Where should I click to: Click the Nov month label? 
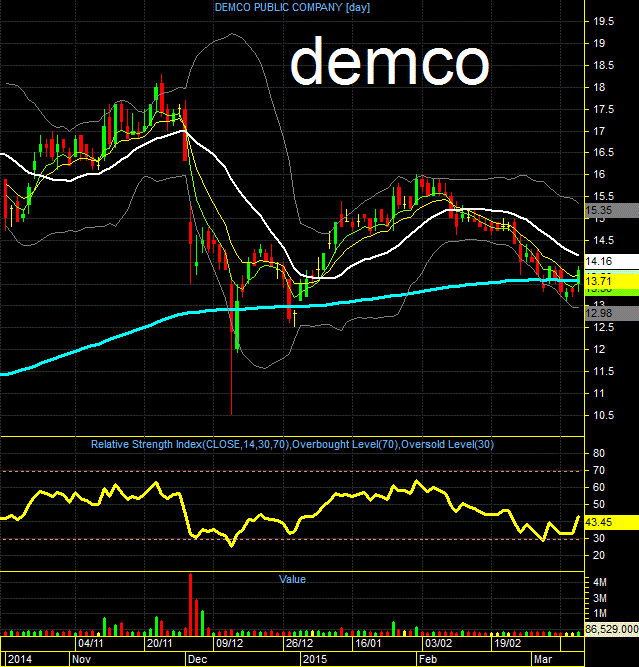(81, 659)
